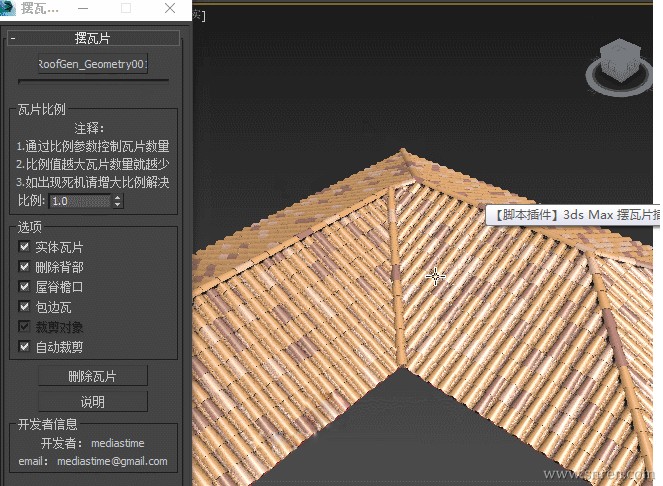663x486 pixels.
Task: Toggle the 实体瓦片 checkbox
Action: click(x=24, y=247)
